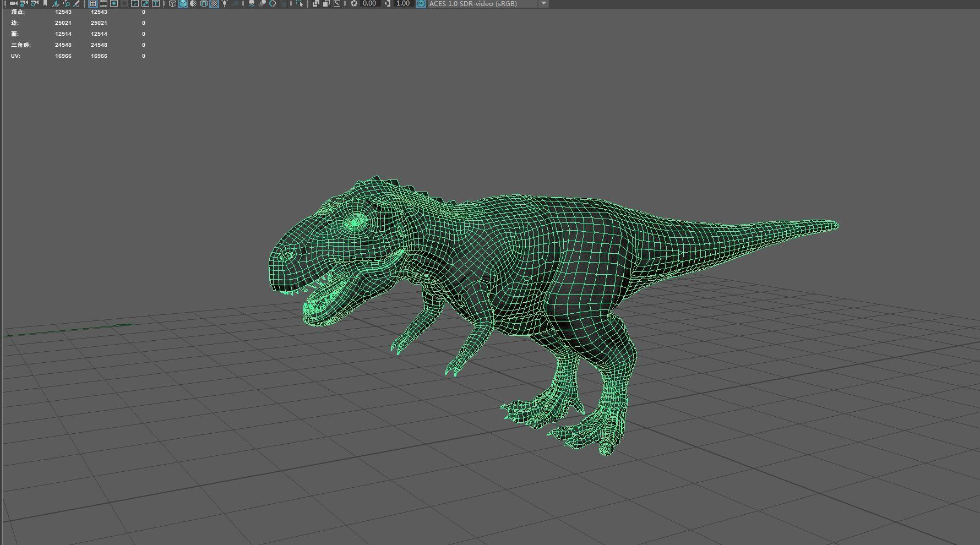Click the Image Plane icon

coord(55,3)
